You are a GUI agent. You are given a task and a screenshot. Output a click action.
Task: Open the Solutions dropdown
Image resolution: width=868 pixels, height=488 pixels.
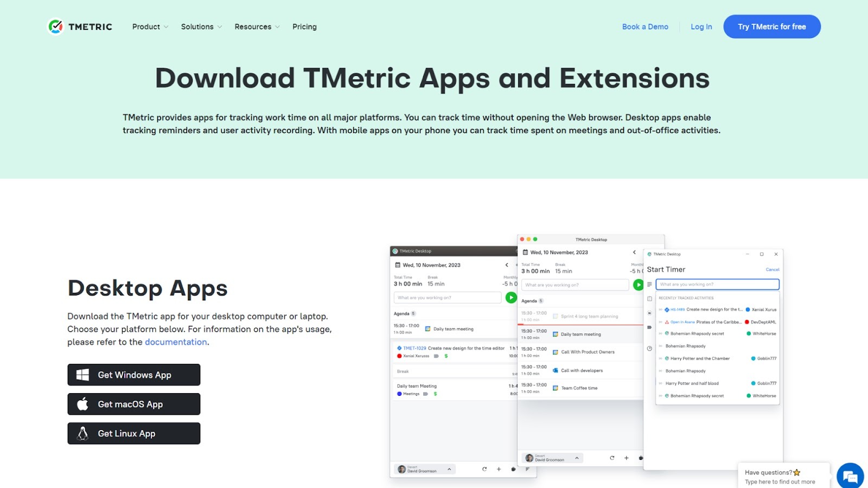click(x=197, y=27)
